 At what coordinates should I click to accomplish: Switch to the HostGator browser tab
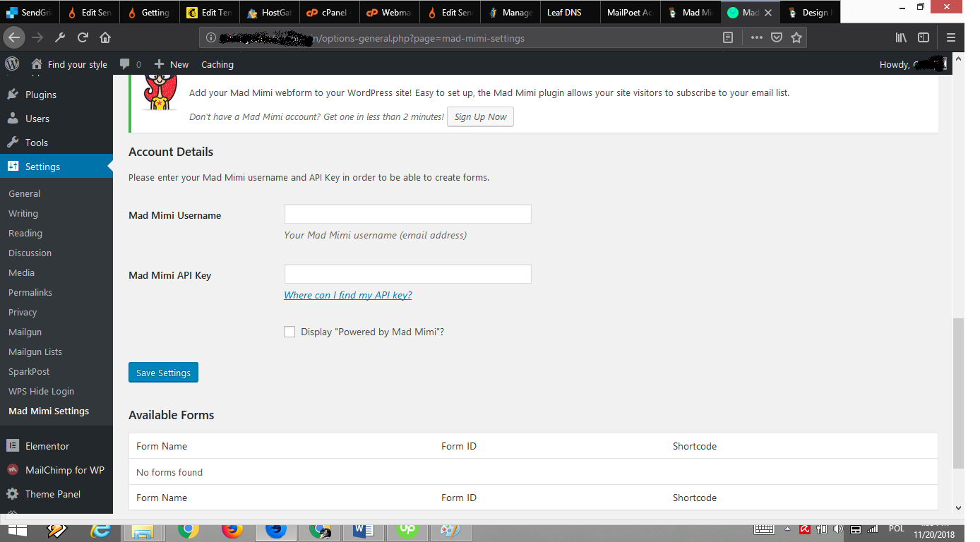pos(270,13)
